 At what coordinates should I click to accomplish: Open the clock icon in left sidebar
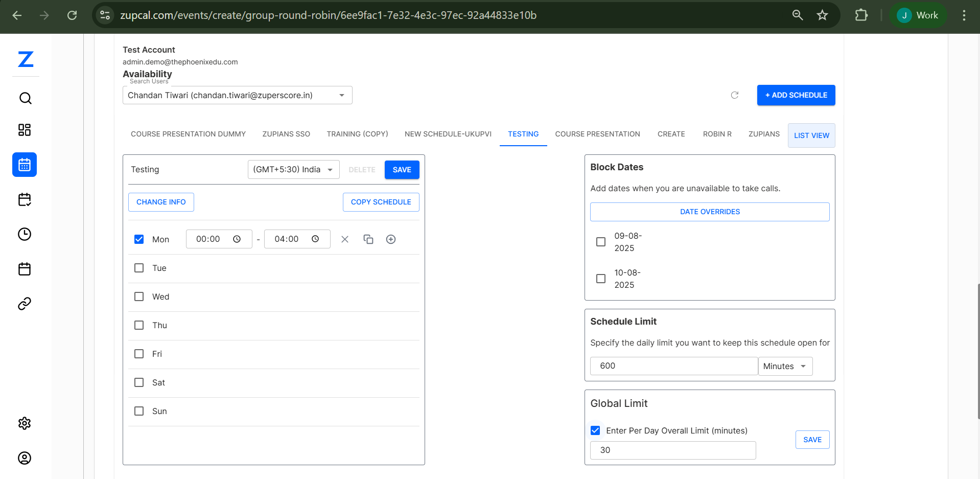(x=25, y=234)
